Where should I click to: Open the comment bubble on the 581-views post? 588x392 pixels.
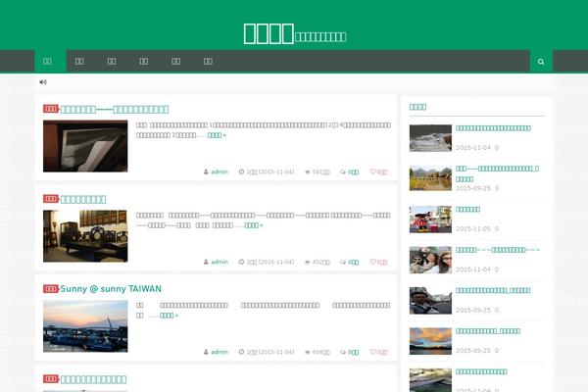(x=343, y=171)
